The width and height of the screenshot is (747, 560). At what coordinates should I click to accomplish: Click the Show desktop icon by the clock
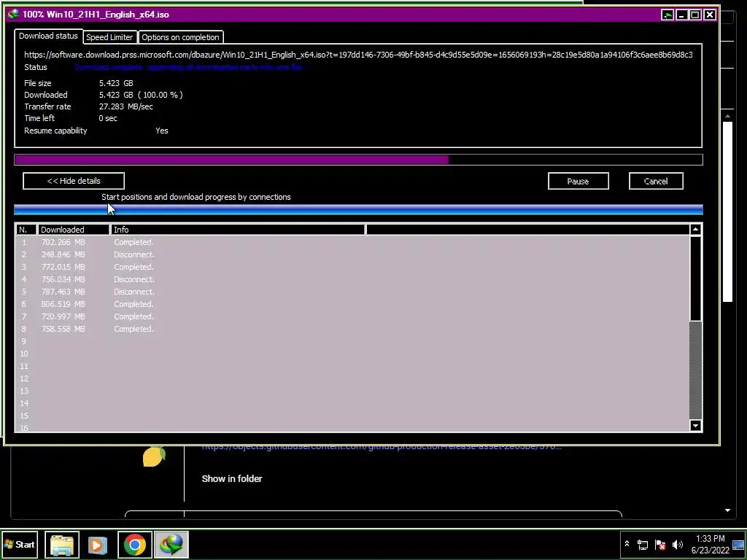[x=739, y=545]
